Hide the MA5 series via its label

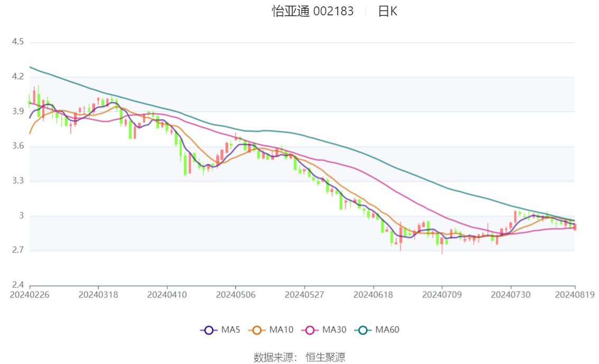click(231, 330)
